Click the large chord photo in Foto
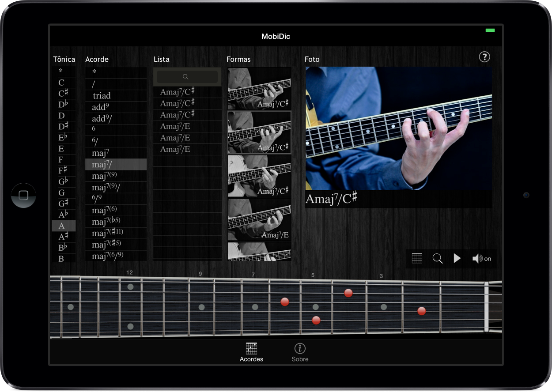The image size is (552, 392). pos(399,128)
